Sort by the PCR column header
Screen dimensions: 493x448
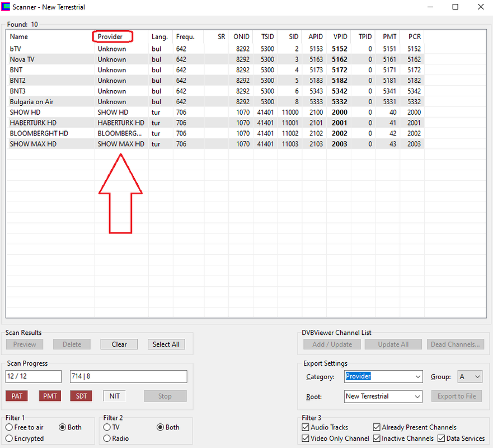pos(412,37)
